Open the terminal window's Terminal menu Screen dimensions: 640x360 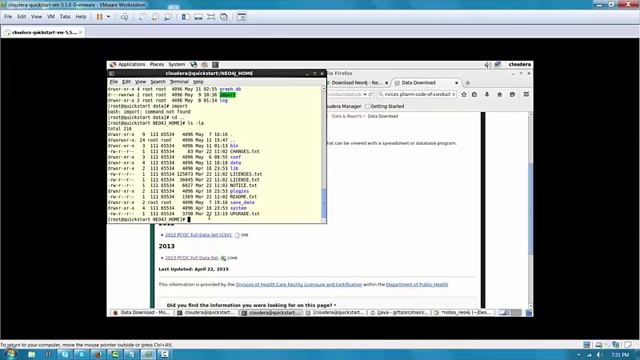point(179,82)
